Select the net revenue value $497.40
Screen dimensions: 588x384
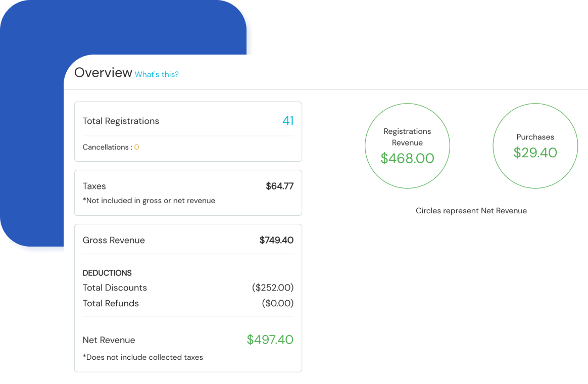click(270, 340)
